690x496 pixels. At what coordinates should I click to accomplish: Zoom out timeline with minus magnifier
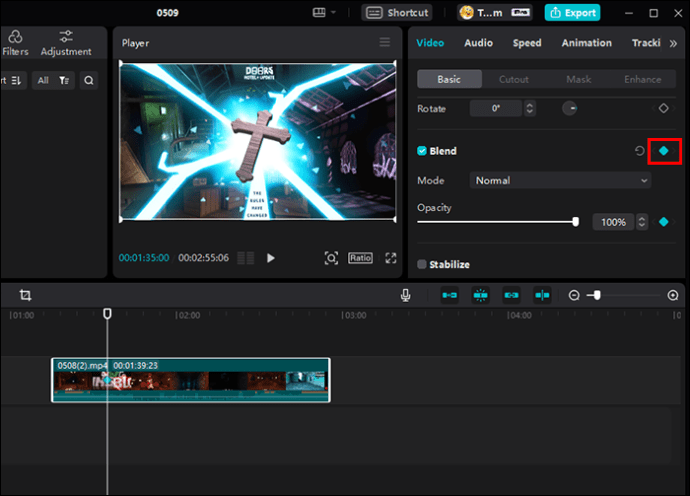coord(574,295)
